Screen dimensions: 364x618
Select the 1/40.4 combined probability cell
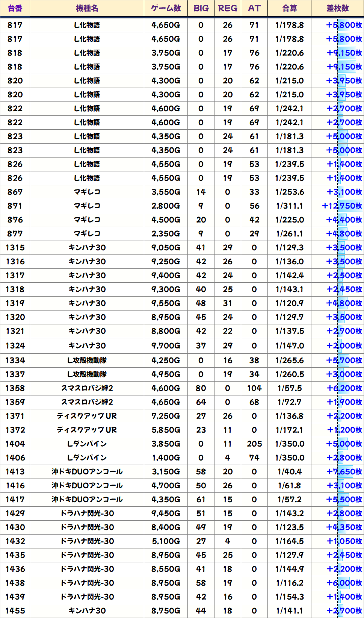tap(289, 472)
